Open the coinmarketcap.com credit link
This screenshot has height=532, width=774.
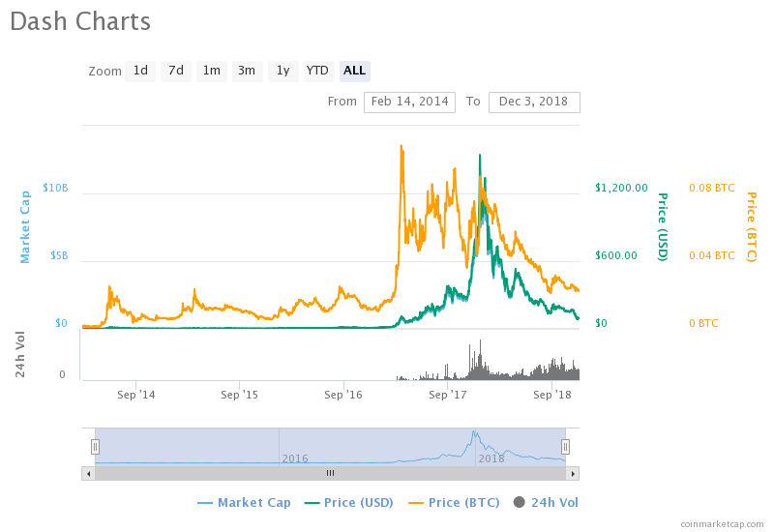(721, 523)
